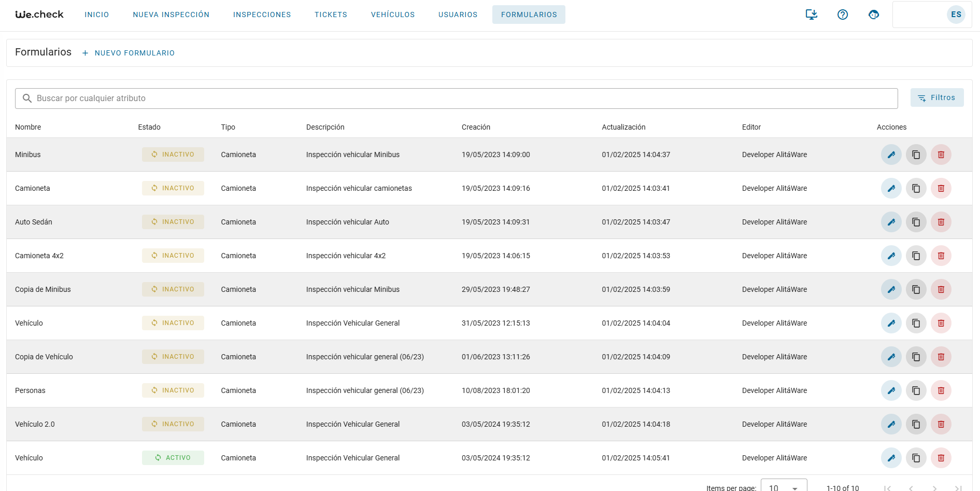This screenshot has height=491, width=980.
Task: Open the Filtros filter panel
Action: tap(936, 97)
